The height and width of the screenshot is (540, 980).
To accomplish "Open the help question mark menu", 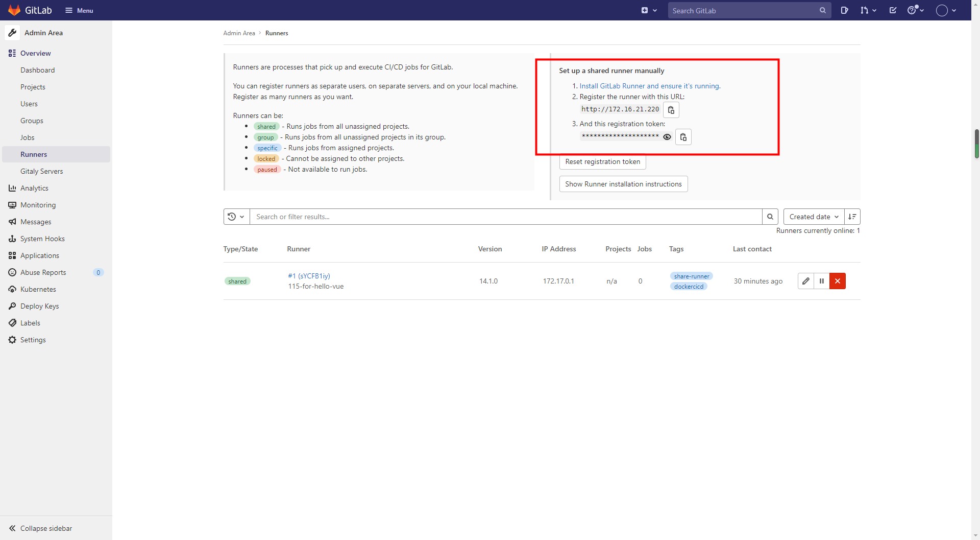I will click(915, 10).
